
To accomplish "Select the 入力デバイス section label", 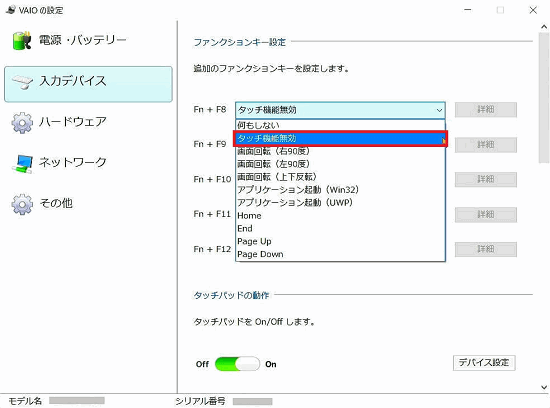I will coord(73,81).
